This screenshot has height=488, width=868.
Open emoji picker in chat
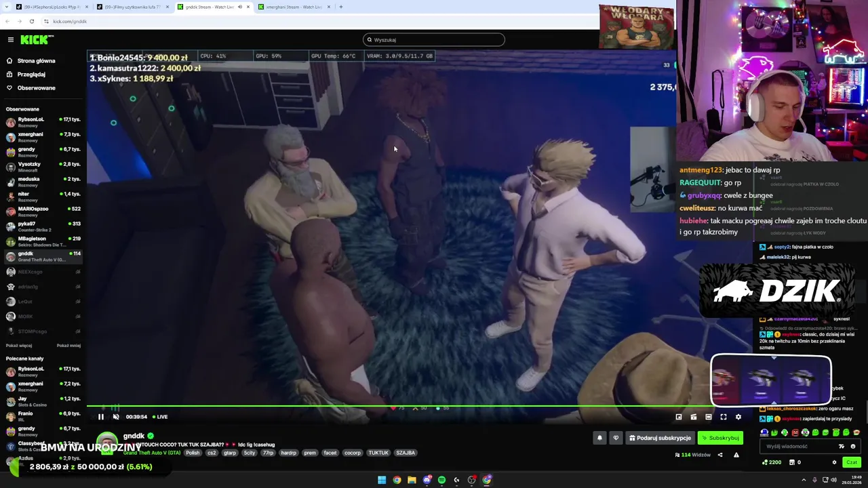(x=853, y=447)
